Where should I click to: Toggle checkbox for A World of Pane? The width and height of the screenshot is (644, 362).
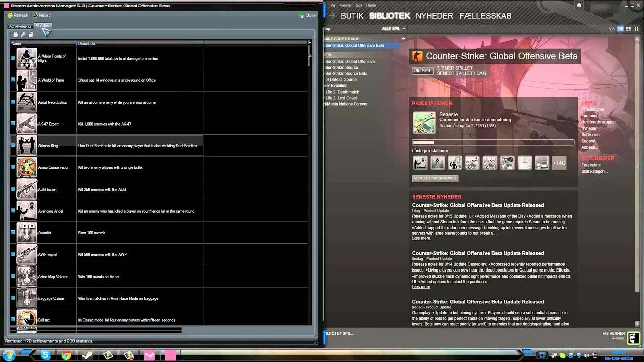point(13,80)
